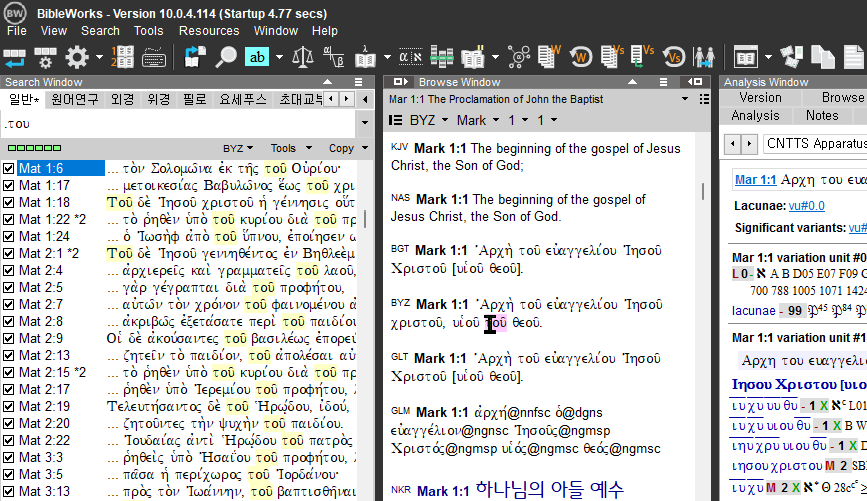867x501 pixels.
Task: Open the lambda book lexicon icon
Action: pos(365,57)
